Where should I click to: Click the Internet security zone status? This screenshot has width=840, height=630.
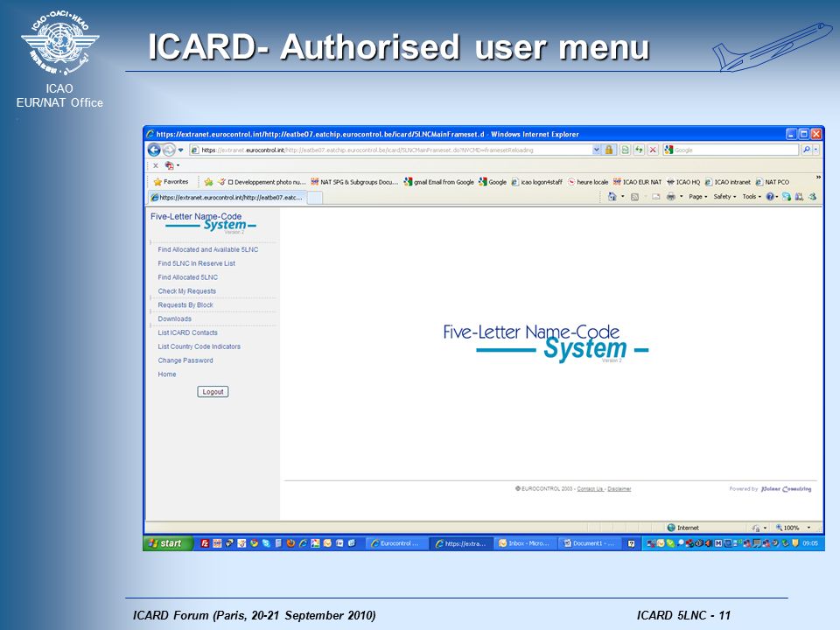coord(683,528)
